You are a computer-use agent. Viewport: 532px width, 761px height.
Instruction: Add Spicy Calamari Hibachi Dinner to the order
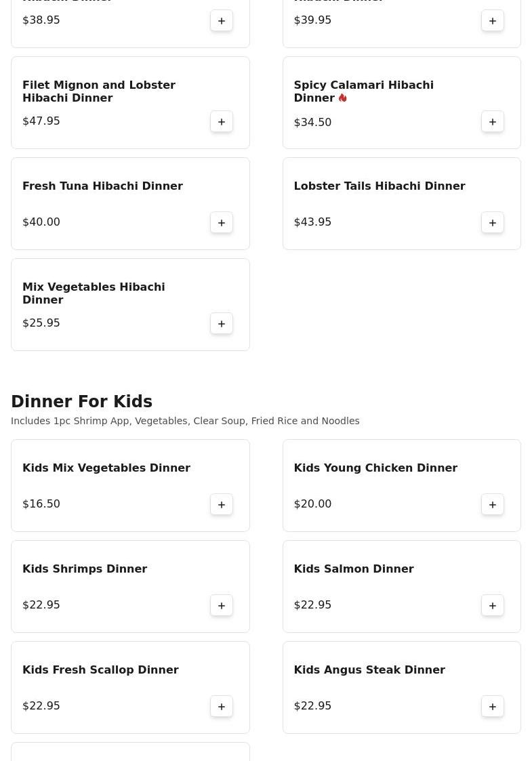click(x=492, y=122)
